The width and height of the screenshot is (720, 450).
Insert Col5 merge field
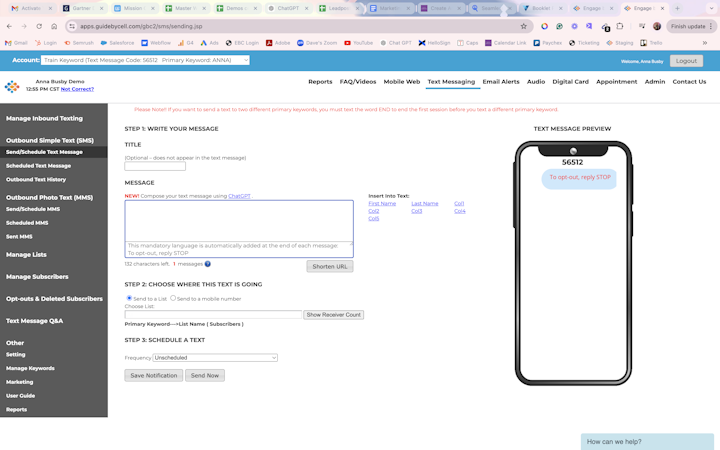coord(374,219)
